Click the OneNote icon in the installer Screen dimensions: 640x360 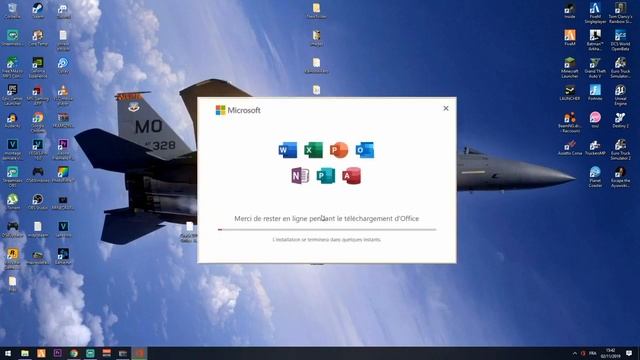[300, 176]
